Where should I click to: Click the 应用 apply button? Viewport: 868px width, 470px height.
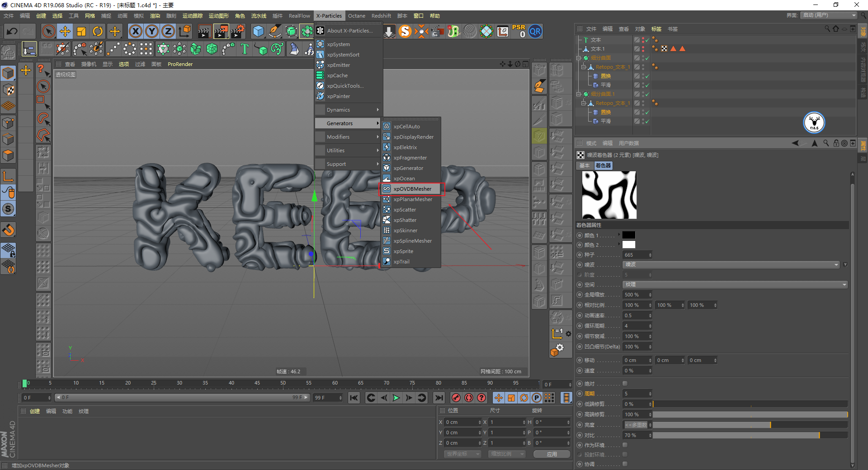(552, 454)
